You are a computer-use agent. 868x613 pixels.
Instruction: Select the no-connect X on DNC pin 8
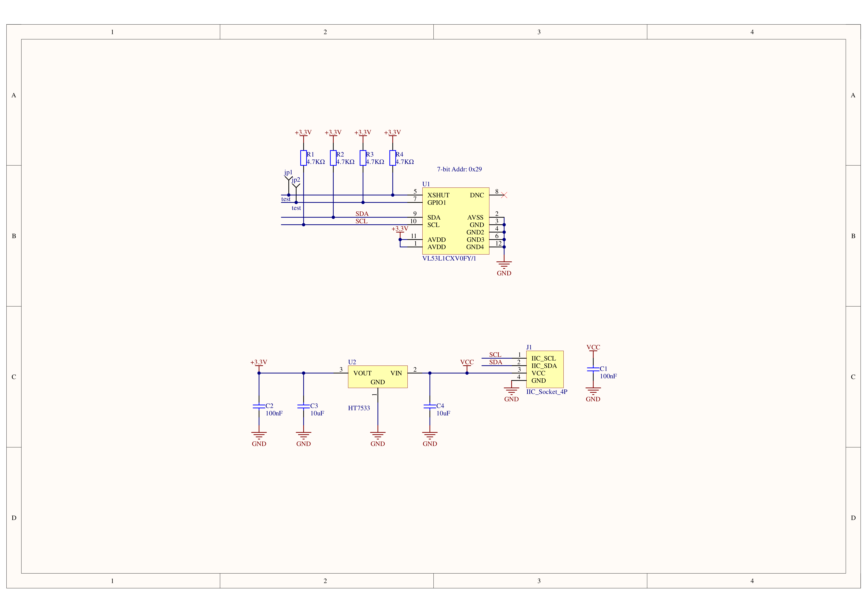[x=504, y=195]
